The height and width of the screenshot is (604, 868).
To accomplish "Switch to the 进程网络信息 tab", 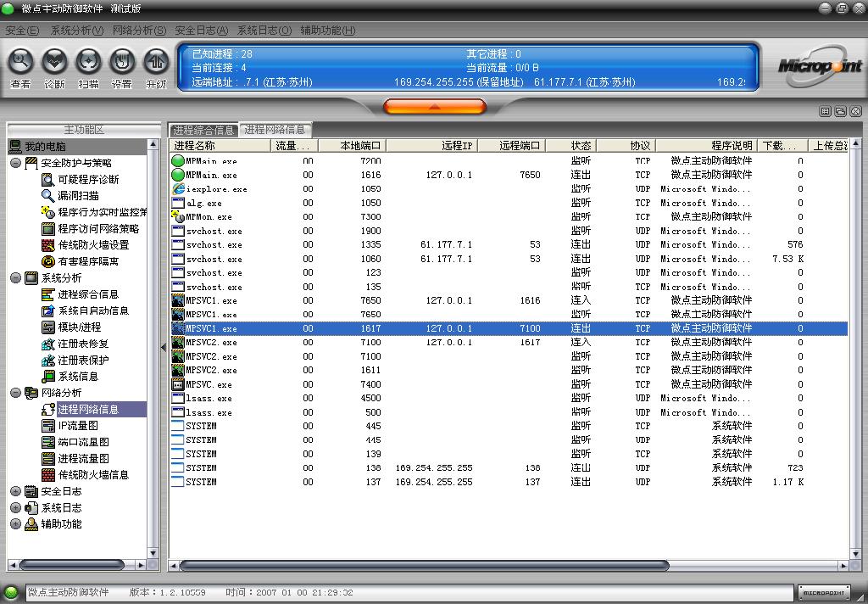I will point(275,130).
